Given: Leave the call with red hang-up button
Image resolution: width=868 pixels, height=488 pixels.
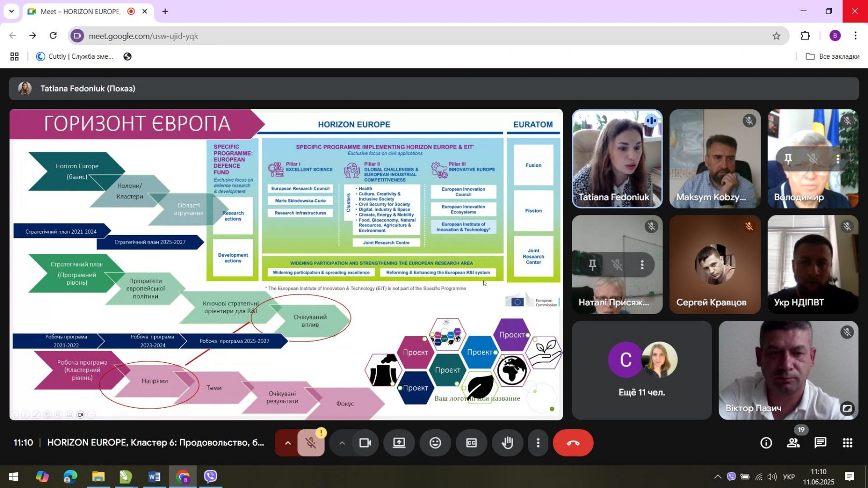Looking at the screenshot, I should click(573, 443).
